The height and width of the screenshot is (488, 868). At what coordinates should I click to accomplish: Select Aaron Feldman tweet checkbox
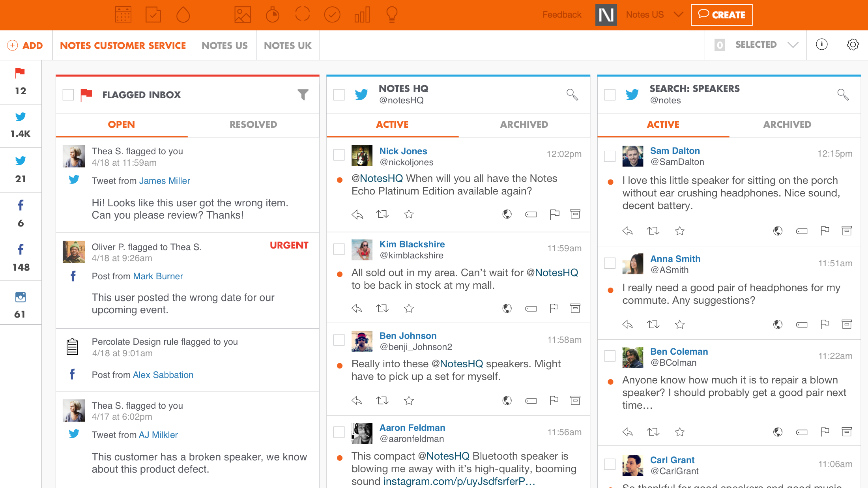pos(339,432)
